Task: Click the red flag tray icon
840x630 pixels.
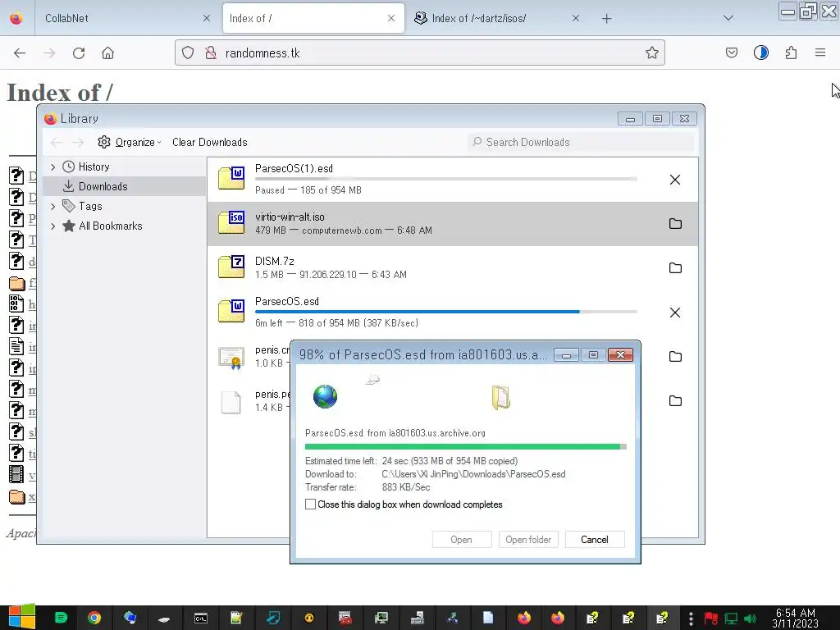Action: point(711,619)
